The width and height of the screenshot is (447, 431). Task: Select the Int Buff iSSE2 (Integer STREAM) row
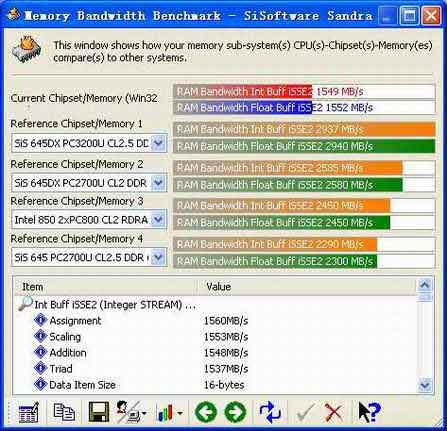click(x=115, y=304)
